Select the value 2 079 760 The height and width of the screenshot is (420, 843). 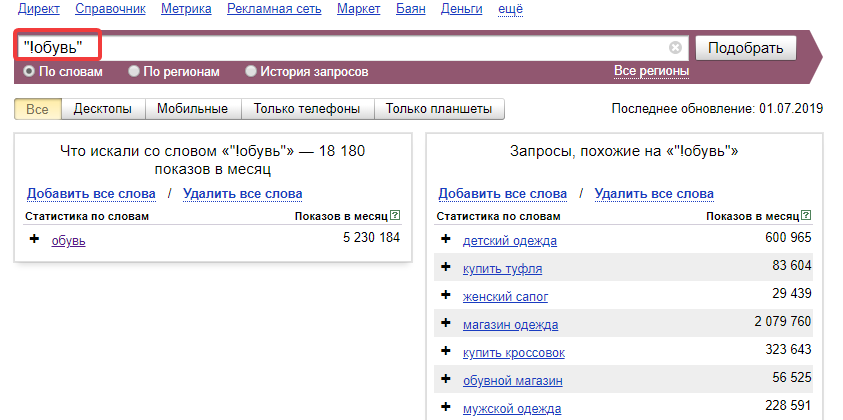(x=783, y=322)
